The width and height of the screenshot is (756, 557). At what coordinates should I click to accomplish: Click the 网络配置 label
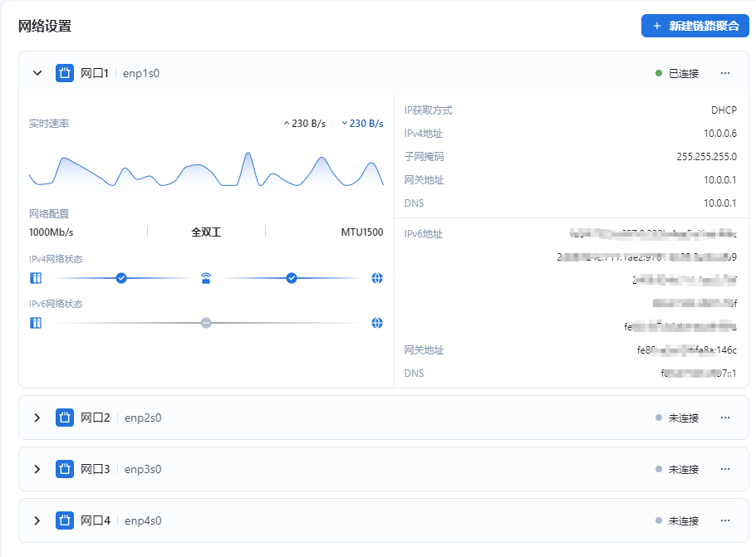tap(49, 213)
